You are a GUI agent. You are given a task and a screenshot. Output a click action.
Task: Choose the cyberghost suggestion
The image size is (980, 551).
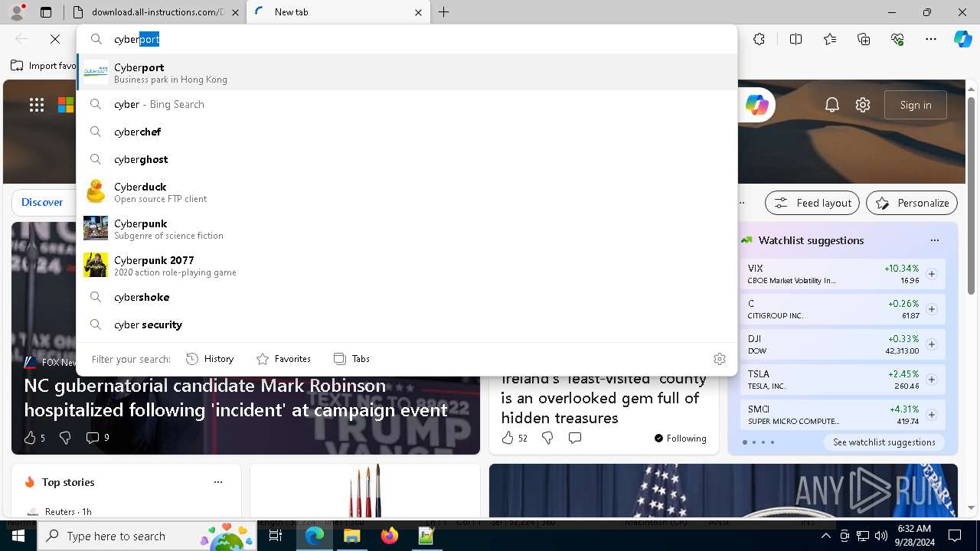[407, 159]
